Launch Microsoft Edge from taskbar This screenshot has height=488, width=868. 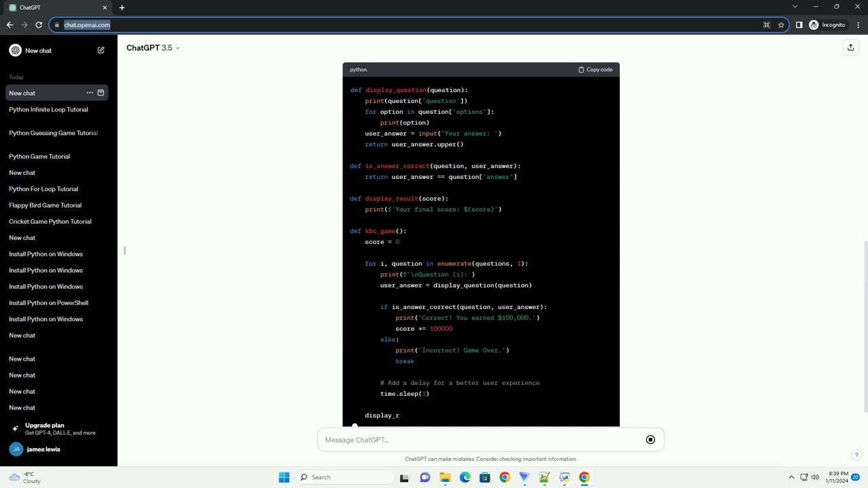point(465,477)
